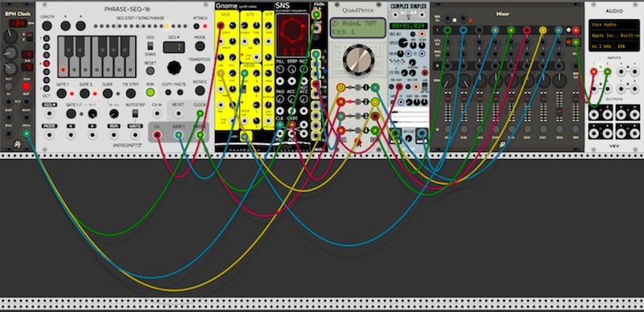Click the large QuadPercs sample selector knob
The height and width of the screenshot is (312, 644).
[x=358, y=60]
